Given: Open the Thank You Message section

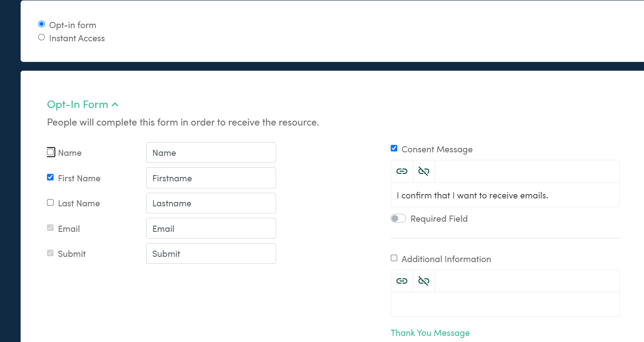Looking at the screenshot, I should [430, 333].
